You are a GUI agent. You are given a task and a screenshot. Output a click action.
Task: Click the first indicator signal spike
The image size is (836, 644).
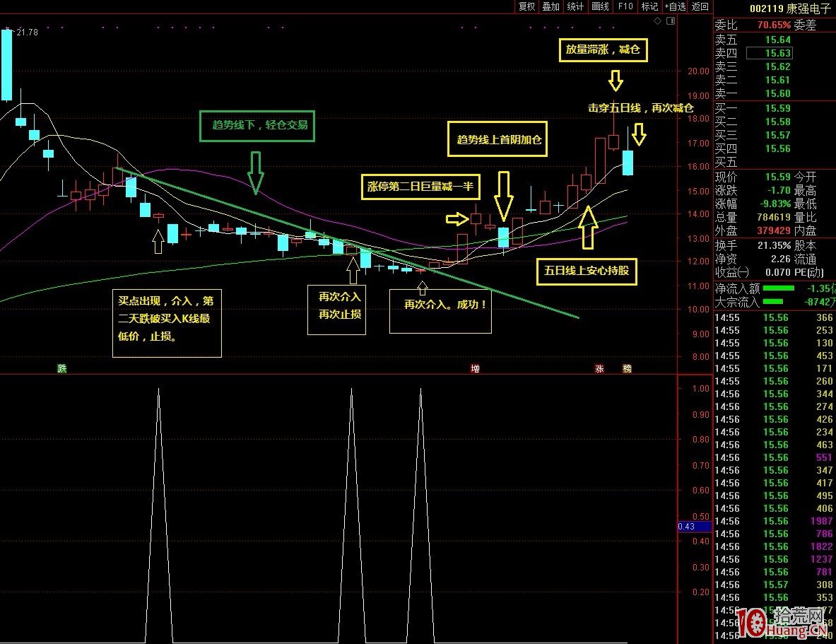[x=158, y=515]
